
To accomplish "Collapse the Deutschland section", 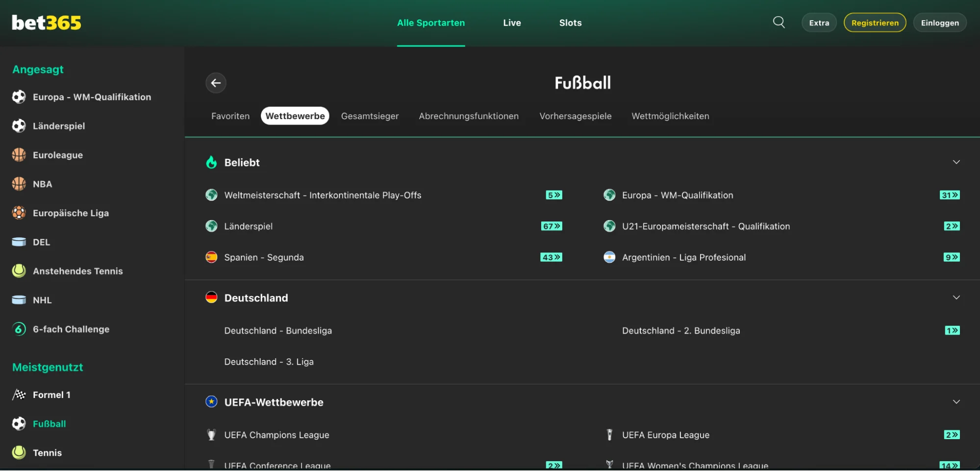I will click(956, 297).
